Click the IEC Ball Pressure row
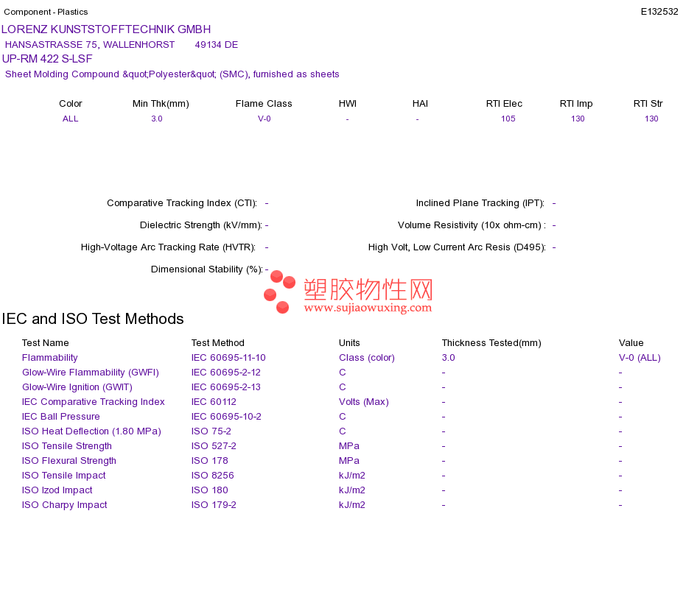This screenshot has width=700, height=589. pos(60,416)
